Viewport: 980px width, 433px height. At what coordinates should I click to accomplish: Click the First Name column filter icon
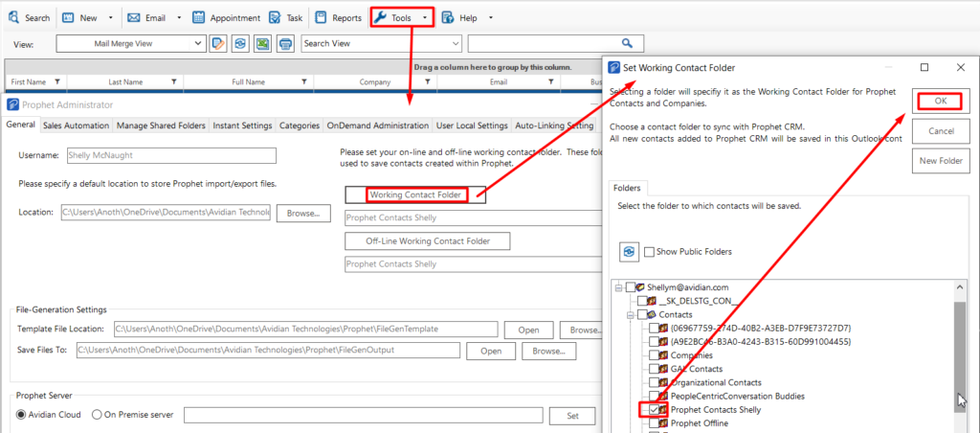(x=56, y=82)
